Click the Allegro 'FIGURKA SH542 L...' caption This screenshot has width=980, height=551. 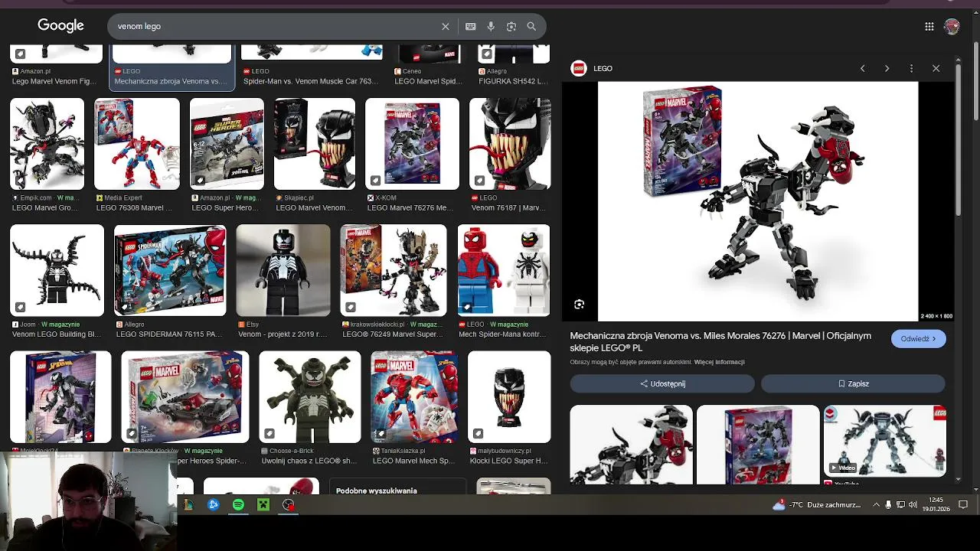512,81
